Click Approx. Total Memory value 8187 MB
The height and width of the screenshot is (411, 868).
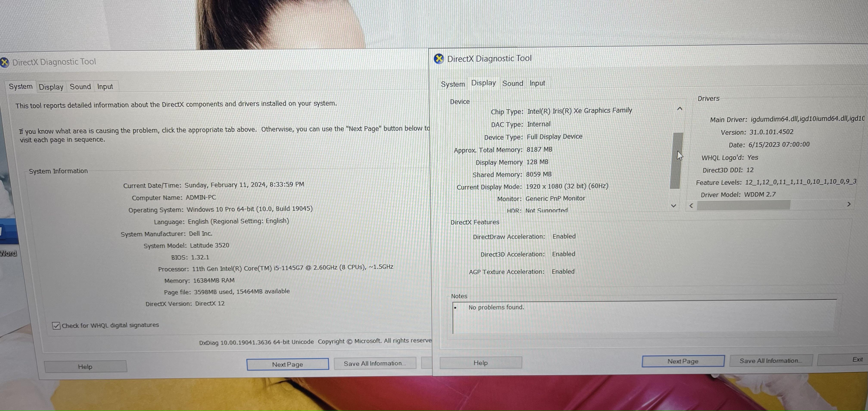[x=539, y=149]
